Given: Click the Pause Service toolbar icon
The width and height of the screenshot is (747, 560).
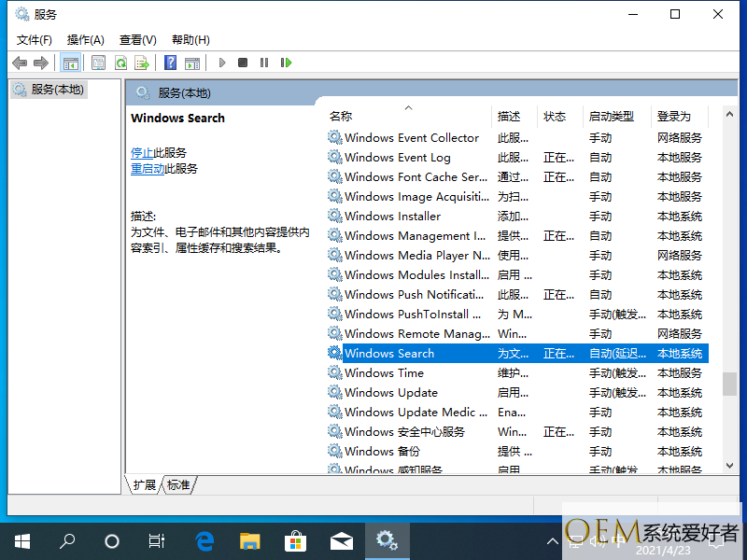Looking at the screenshot, I should (x=264, y=63).
